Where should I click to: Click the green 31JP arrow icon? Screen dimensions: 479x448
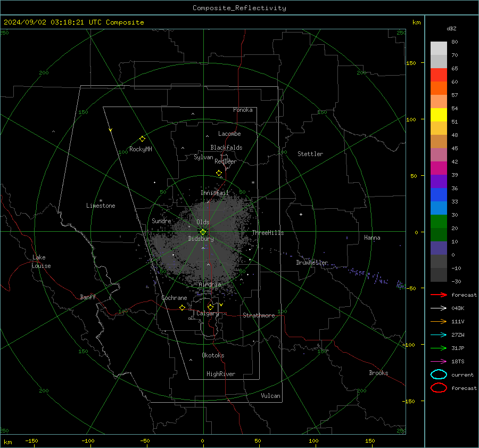(439, 348)
